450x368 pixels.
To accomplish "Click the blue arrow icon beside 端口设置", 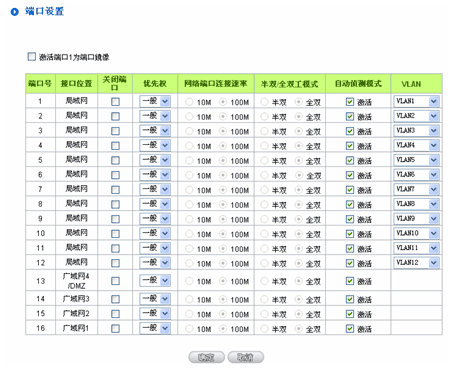I will click(x=15, y=12).
